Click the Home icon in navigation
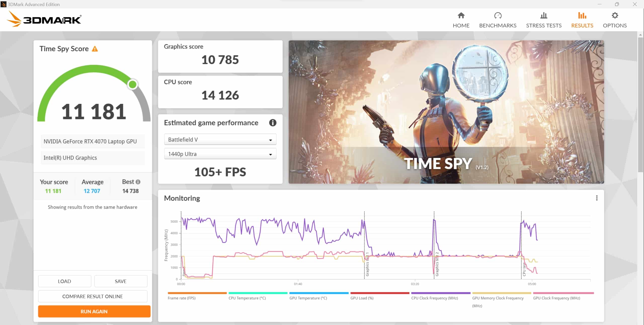 (461, 16)
